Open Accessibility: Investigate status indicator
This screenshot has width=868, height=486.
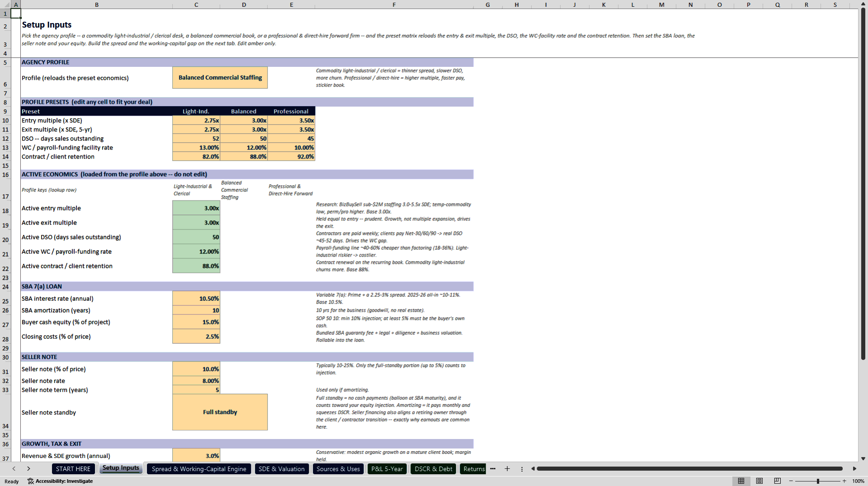pos(60,481)
